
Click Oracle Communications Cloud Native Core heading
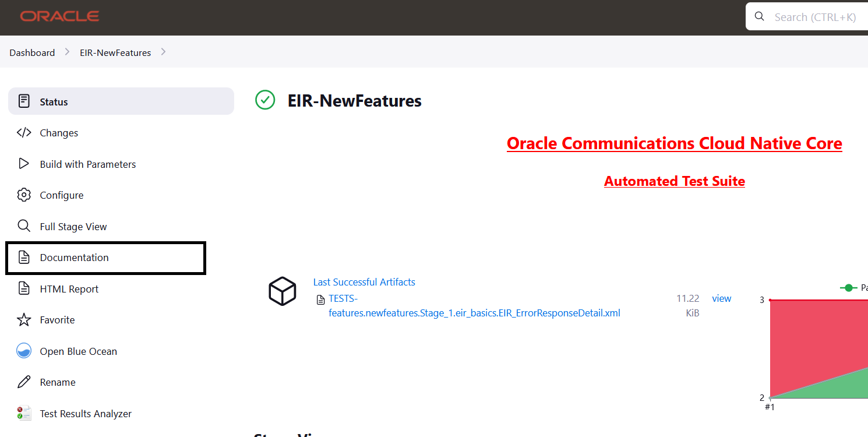(675, 143)
